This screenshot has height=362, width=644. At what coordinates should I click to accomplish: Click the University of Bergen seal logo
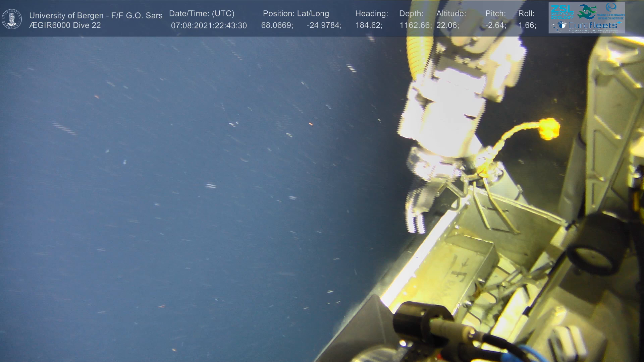(x=12, y=19)
